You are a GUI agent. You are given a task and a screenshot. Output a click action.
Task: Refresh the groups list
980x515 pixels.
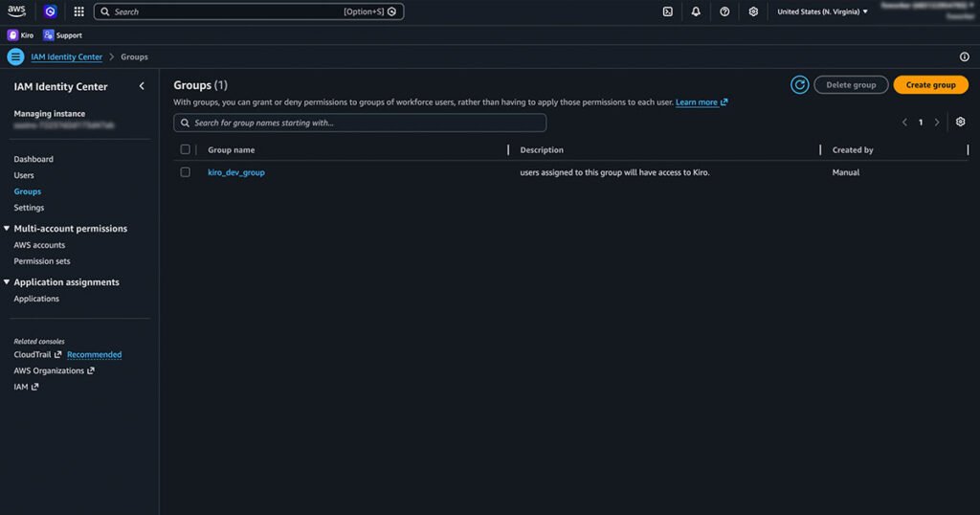coord(799,84)
